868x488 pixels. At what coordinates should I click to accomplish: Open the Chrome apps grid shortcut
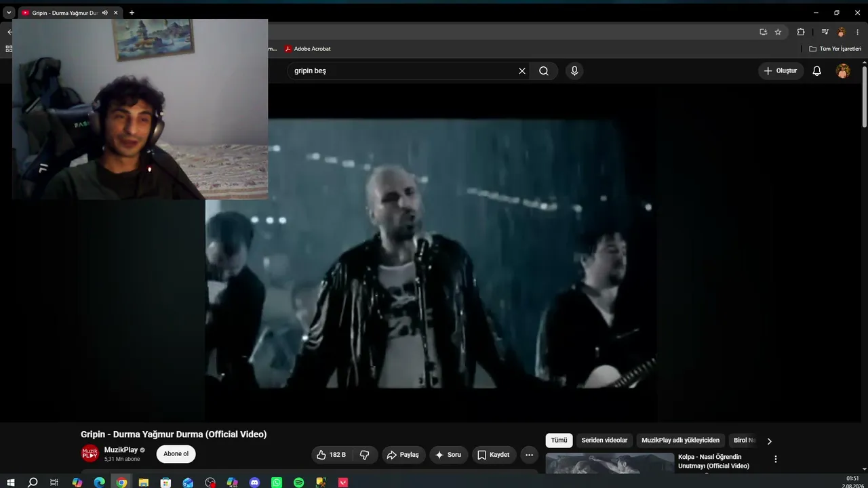pyautogui.click(x=9, y=49)
